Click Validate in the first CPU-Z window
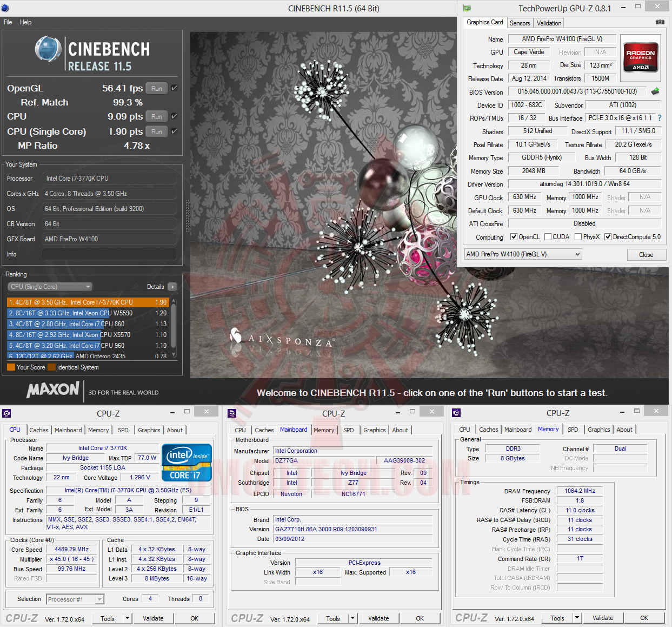The width and height of the screenshot is (672, 627). (x=153, y=618)
